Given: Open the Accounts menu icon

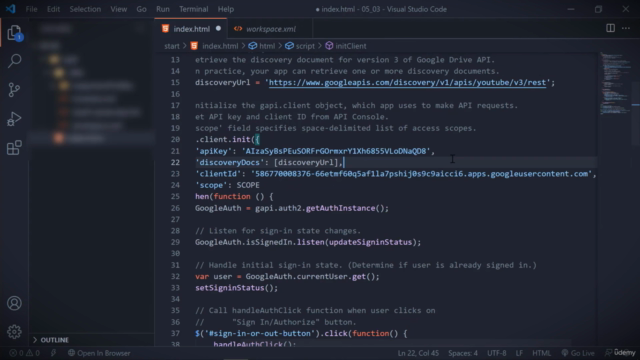Looking at the screenshot, I should 14,303.
